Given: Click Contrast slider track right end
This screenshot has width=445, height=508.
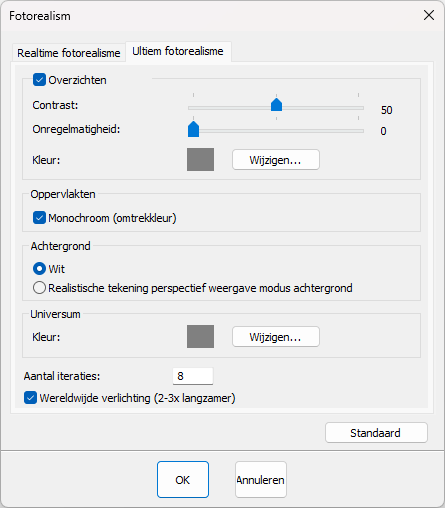Looking at the screenshot, I should point(360,108).
